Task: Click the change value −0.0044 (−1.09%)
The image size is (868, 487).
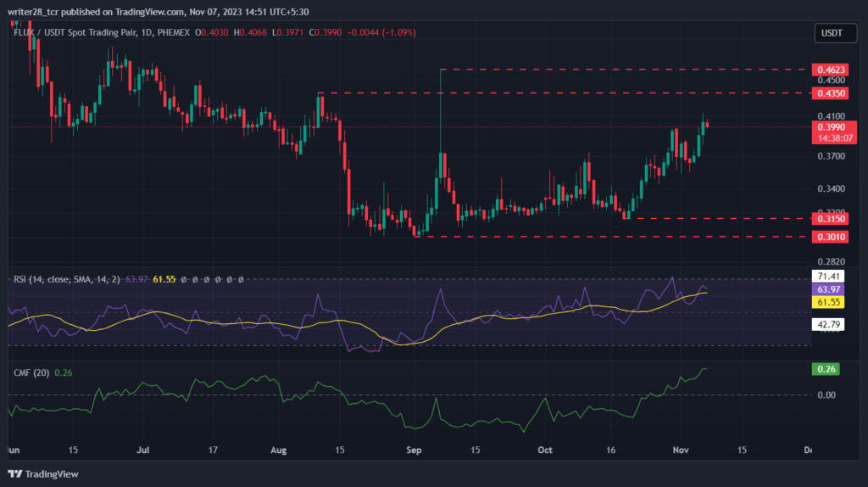Action: click(381, 33)
